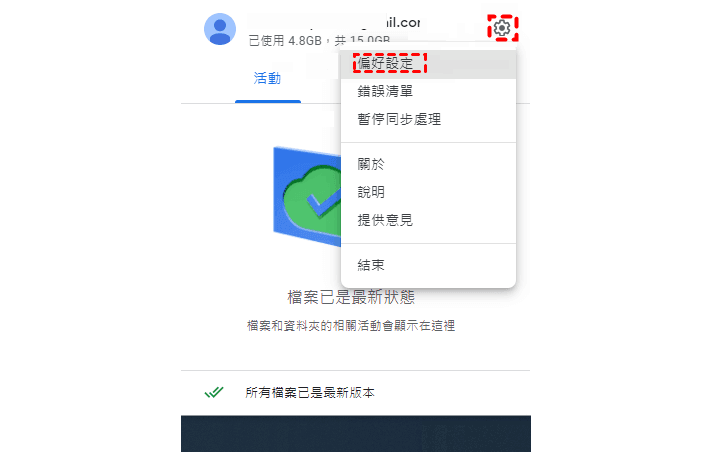Click the dark banner at the bottom
The height and width of the screenshot is (453, 720).
click(356, 434)
